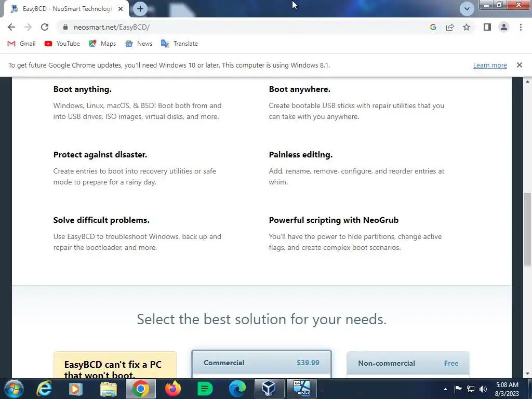This screenshot has width=532, height=399.
Task: Open the Chrome profile avatar
Action: 504,27
